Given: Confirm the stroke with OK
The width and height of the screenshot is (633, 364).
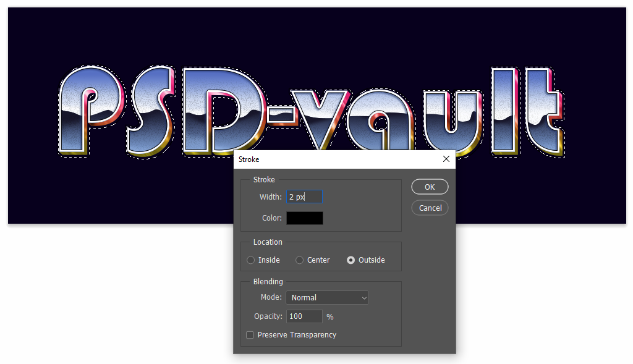Looking at the screenshot, I should [x=430, y=187].
